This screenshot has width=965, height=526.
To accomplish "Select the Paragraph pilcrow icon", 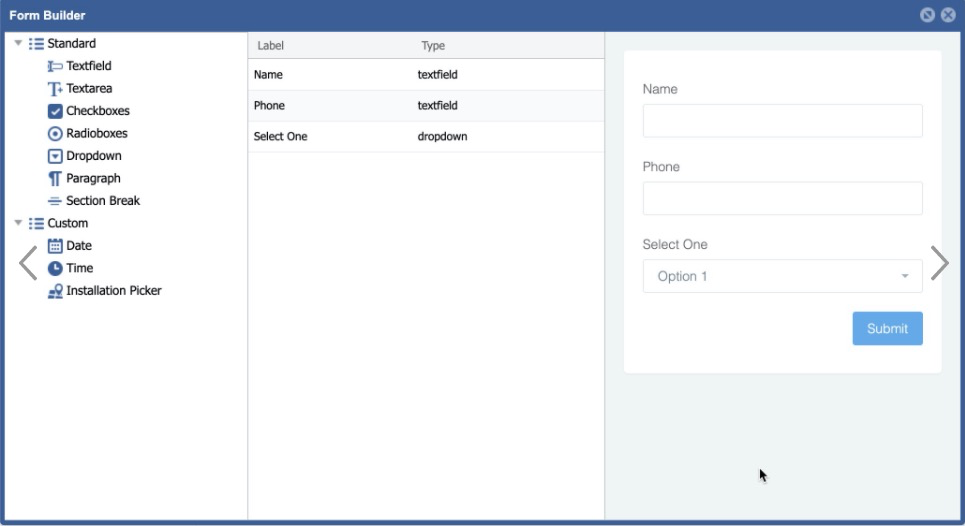I will click(55, 179).
